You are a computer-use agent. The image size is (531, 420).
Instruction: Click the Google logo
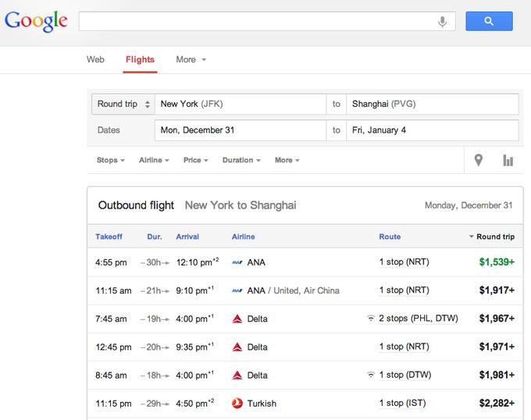36,21
